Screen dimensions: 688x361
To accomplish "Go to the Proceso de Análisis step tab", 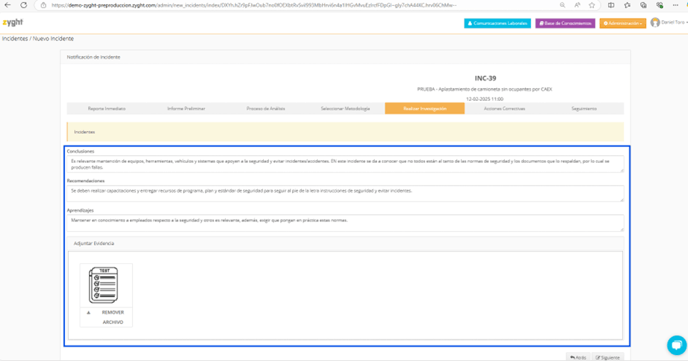I will (265, 108).
